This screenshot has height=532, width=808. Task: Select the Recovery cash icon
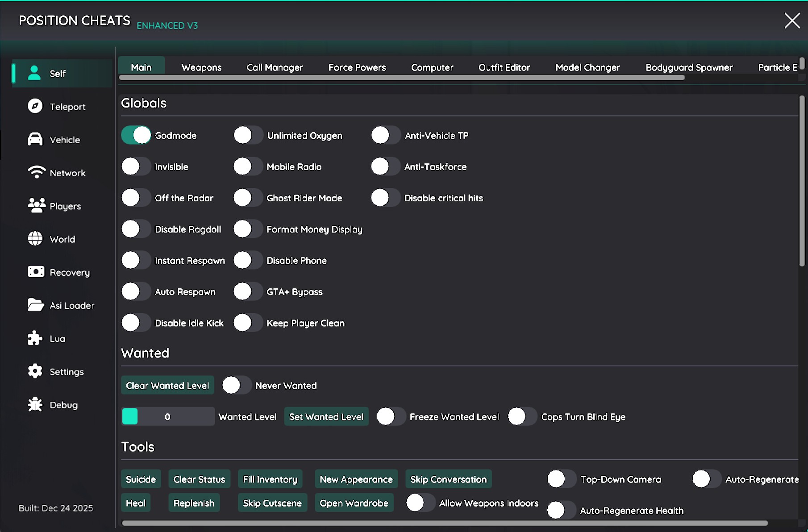[36, 272]
